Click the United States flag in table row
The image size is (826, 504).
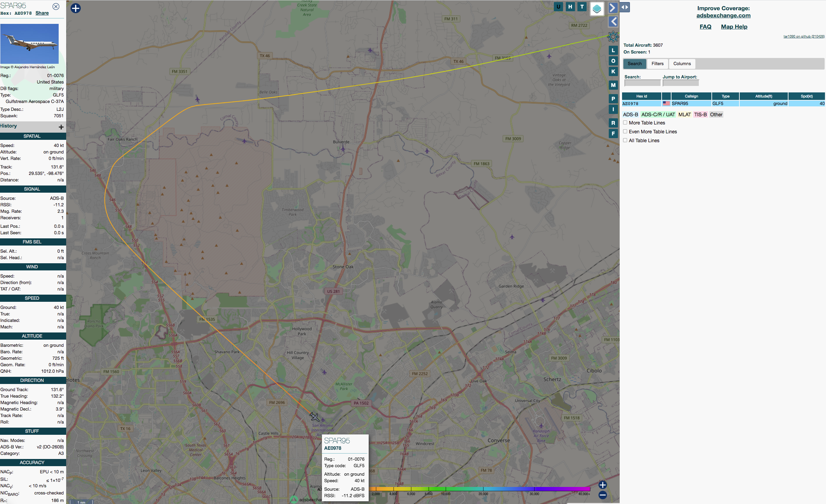[666, 103]
